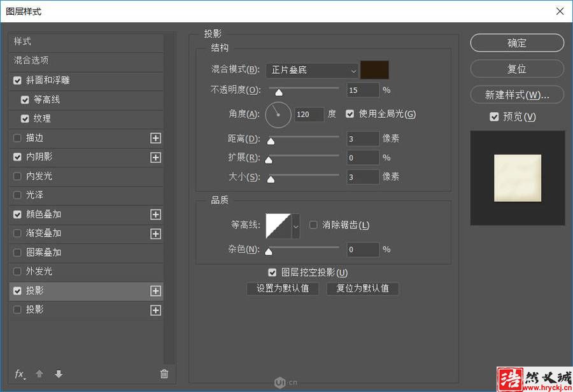The image size is (573, 392).
Task: Close the 图层样式 dialog
Action: (560, 11)
